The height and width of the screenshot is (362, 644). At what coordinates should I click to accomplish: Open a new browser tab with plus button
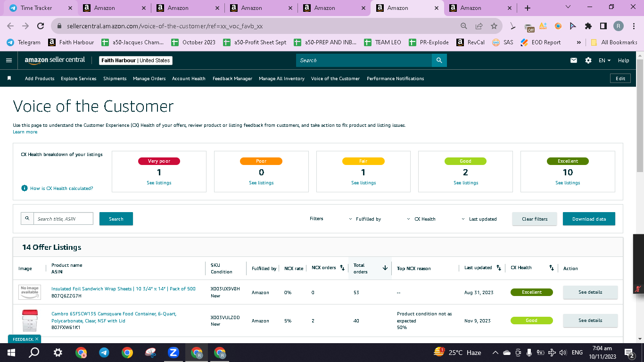528,8
